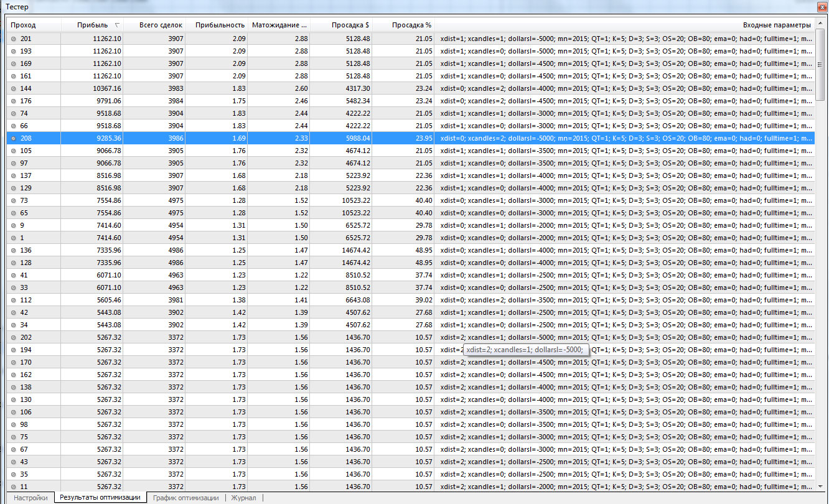Click profit factor value 1.38
829x504 pixels.
pyautogui.click(x=239, y=300)
